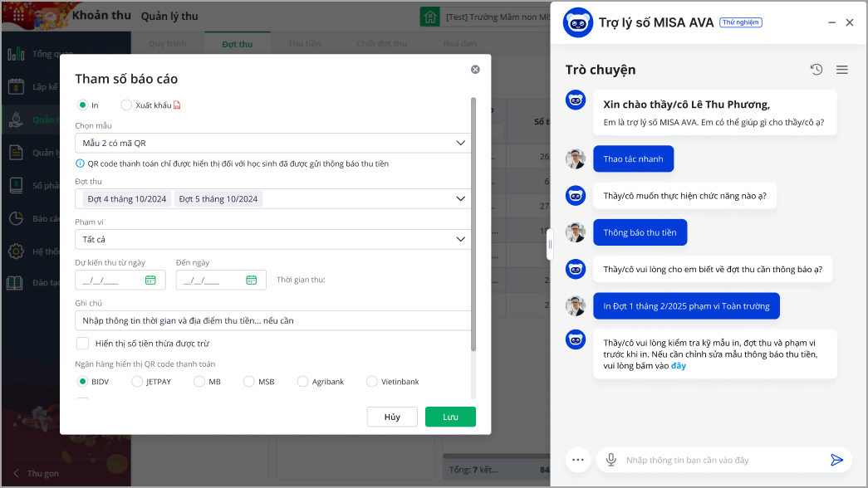The height and width of the screenshot is (488, 868).
Task: Select the In radio option
Action: click(x=82, y=105)
